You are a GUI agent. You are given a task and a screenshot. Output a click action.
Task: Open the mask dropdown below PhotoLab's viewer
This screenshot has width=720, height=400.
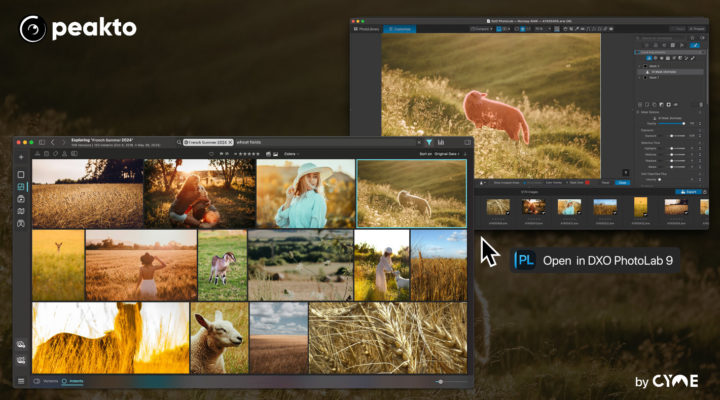click(482, 183)
